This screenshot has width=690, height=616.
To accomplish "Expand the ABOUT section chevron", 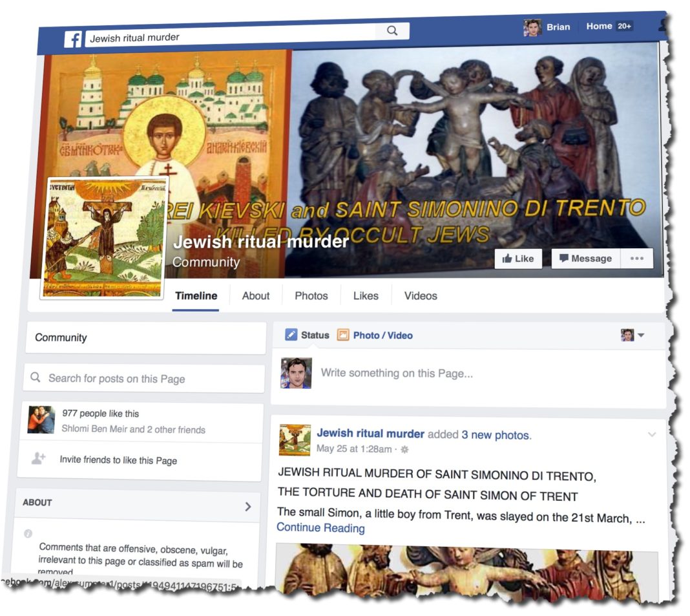I will pos(248,507).
